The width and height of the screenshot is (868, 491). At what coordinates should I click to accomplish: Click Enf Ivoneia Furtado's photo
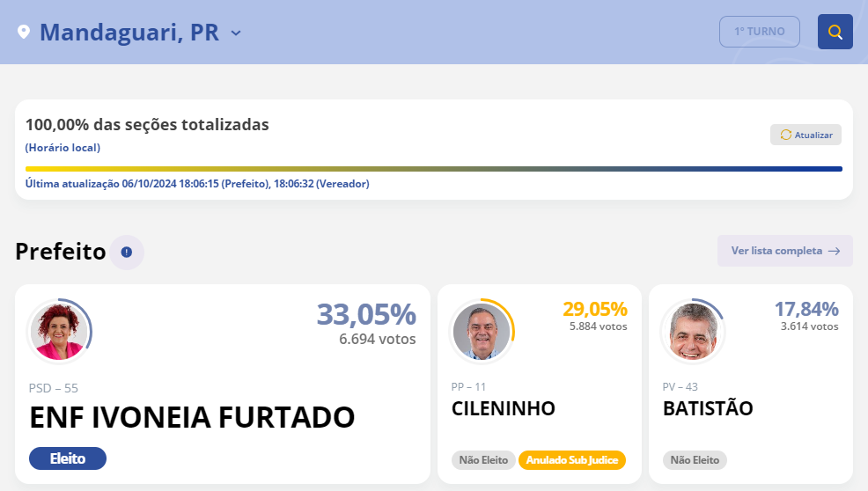point(58,332)
